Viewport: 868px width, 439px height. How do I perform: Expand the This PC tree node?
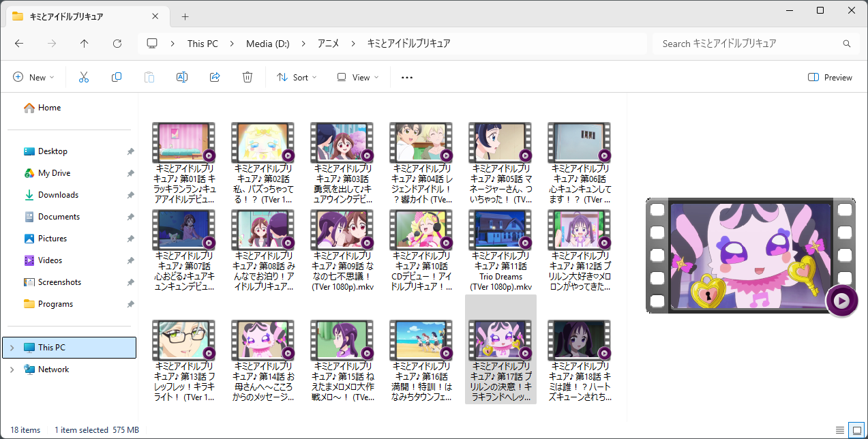(12, 348)
